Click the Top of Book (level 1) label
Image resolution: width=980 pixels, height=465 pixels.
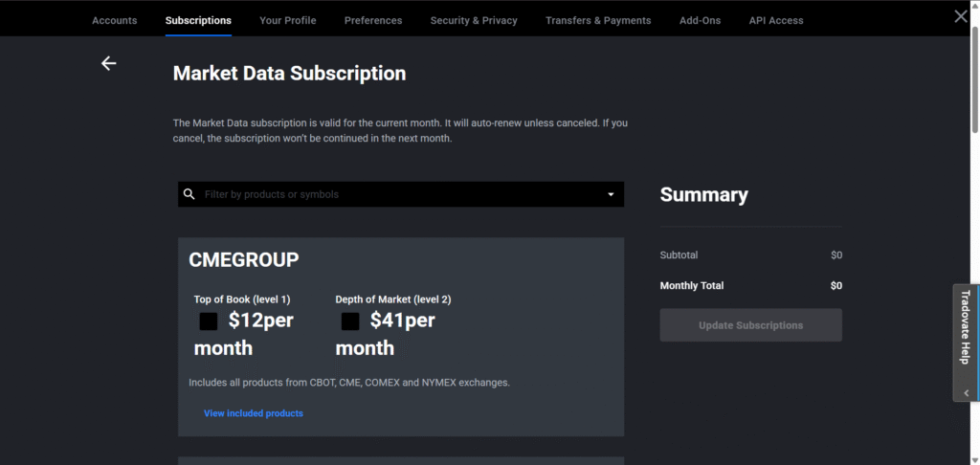242,299
